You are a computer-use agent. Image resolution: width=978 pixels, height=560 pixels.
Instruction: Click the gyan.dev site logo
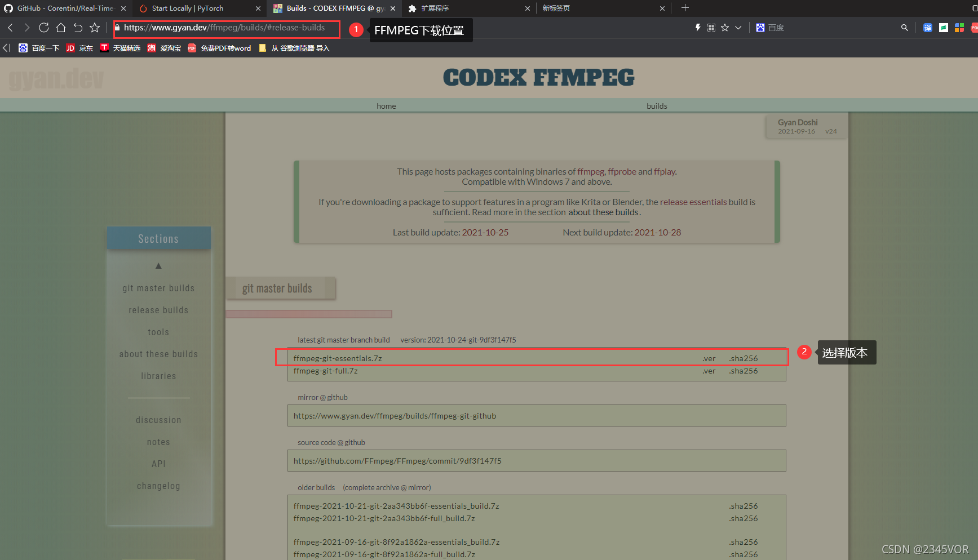[x=56, y=79]
